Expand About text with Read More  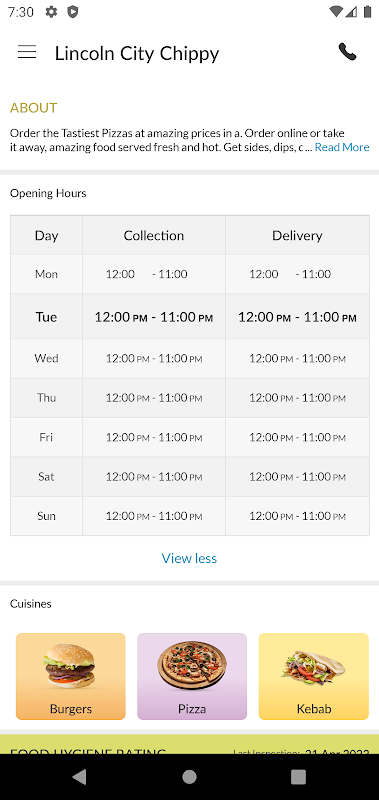[342, 147]
